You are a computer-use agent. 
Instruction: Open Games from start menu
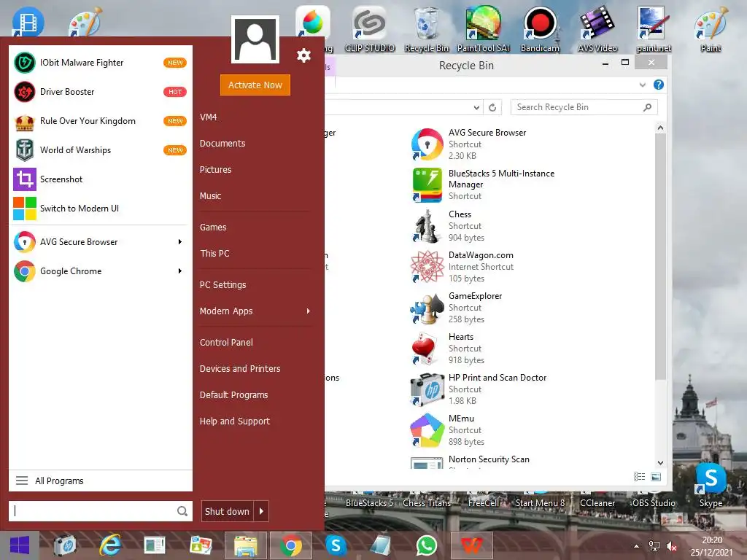pos(213,227)
